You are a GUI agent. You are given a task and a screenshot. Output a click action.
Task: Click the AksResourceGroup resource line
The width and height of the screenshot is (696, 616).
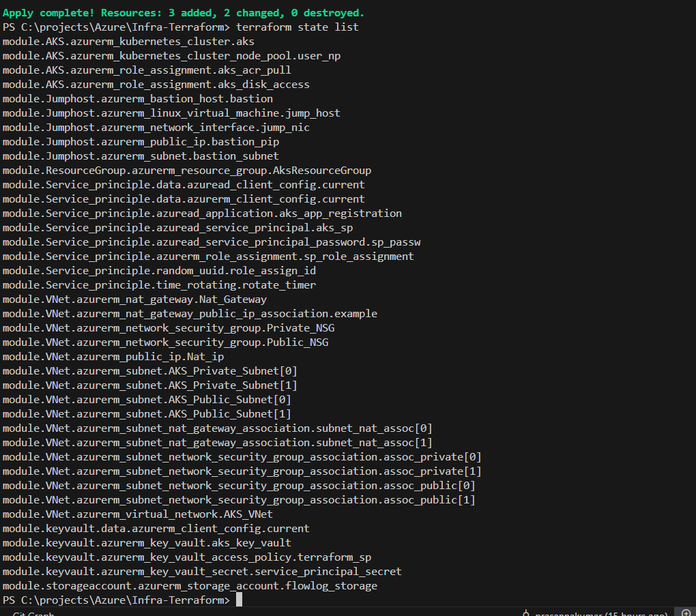coord(187,171)
